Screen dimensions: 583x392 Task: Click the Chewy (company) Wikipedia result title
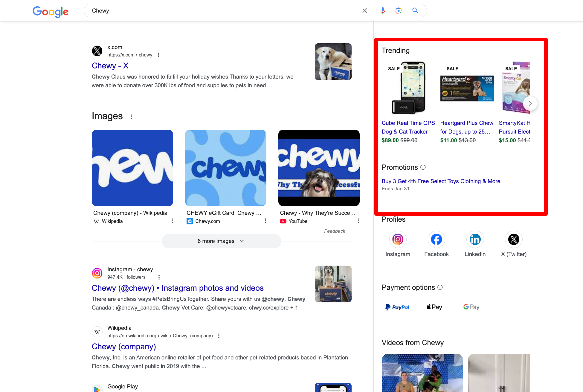pyautogui.click(x=124, y=347)
